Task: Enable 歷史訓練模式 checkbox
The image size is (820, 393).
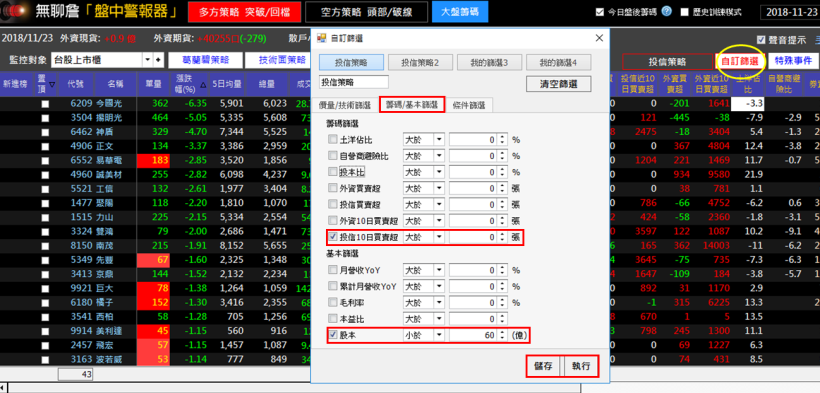Action: 685,12
